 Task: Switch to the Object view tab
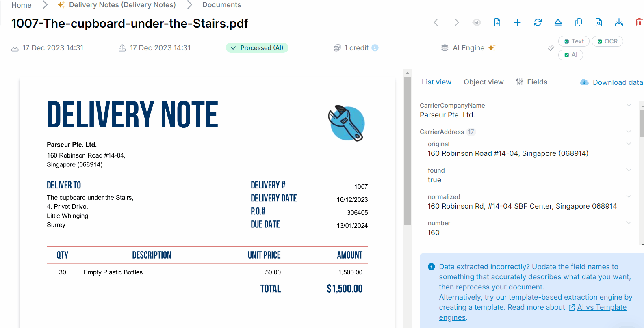(484, 82)
